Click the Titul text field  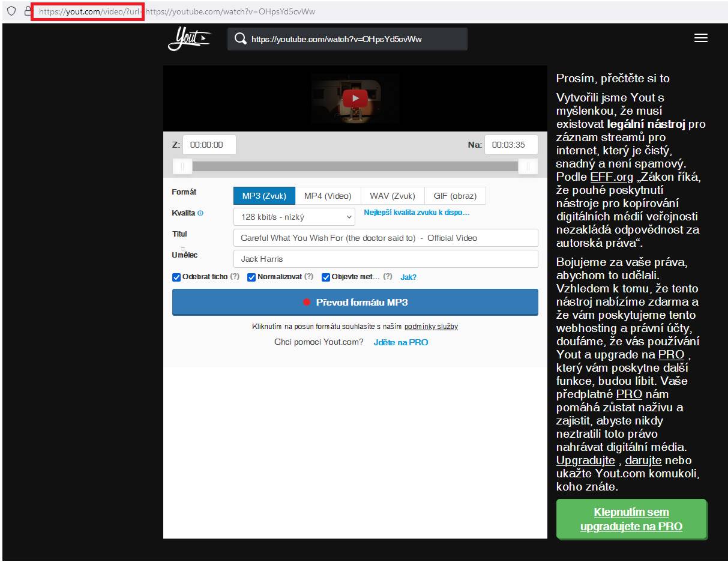point(386,238)
